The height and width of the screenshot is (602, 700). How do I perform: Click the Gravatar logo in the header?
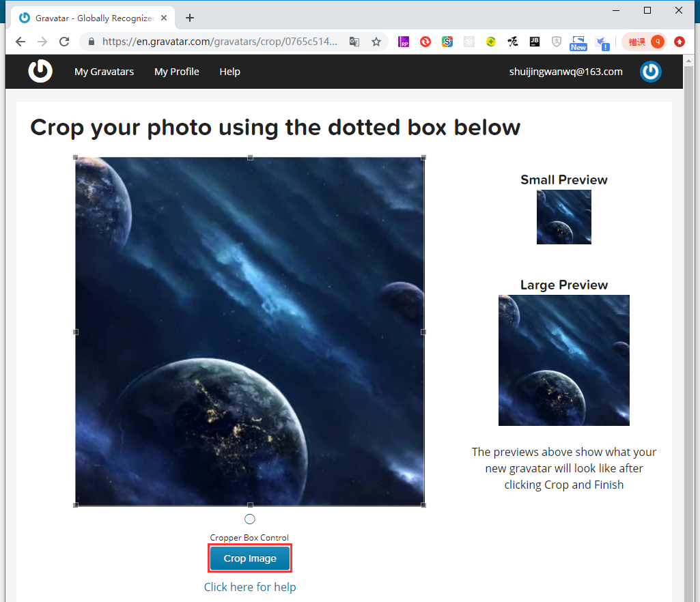(x=40, y=71)
